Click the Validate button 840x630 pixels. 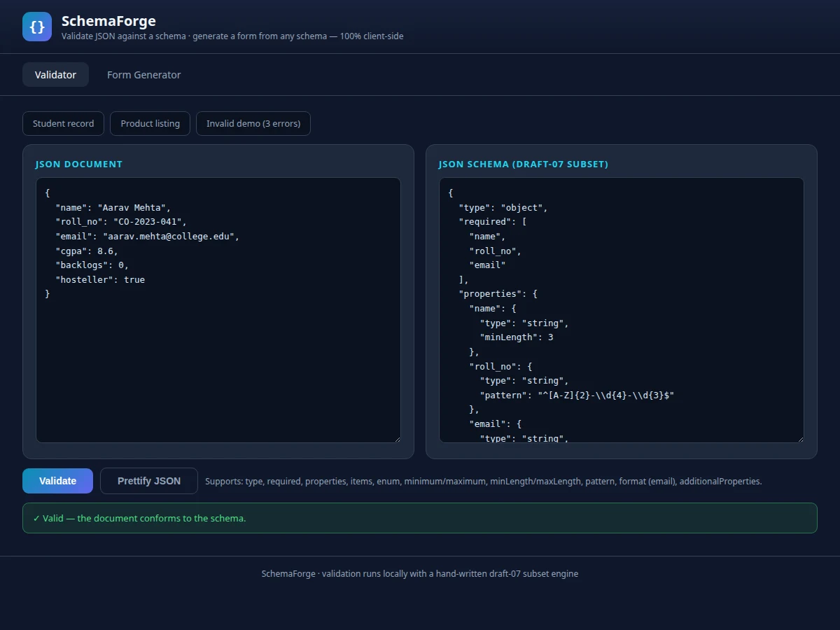click(x=57, y=481)
